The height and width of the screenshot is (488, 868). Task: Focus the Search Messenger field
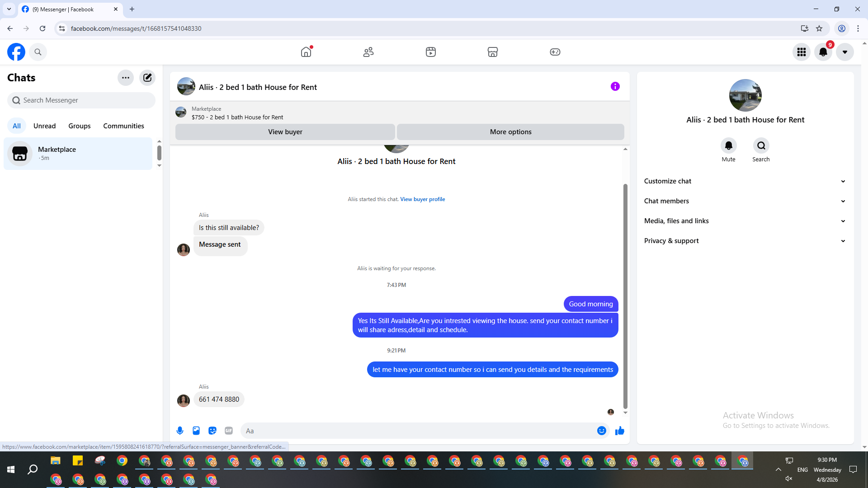pos(81,100)
